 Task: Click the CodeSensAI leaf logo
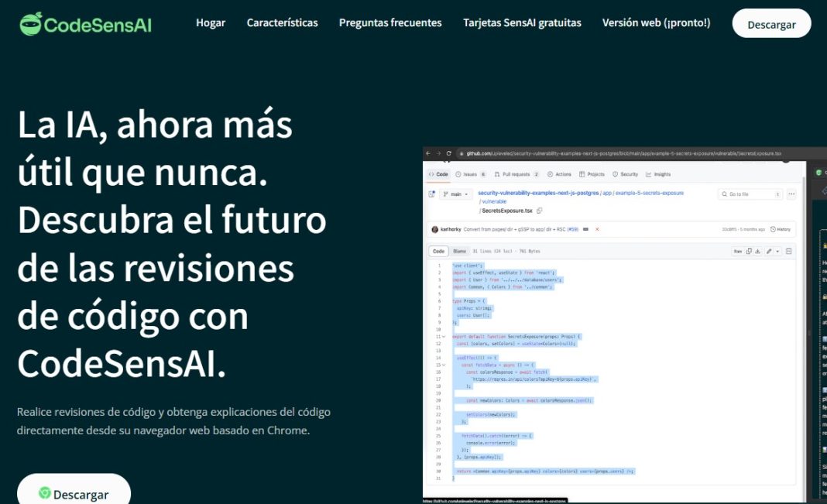coord(30,22)
